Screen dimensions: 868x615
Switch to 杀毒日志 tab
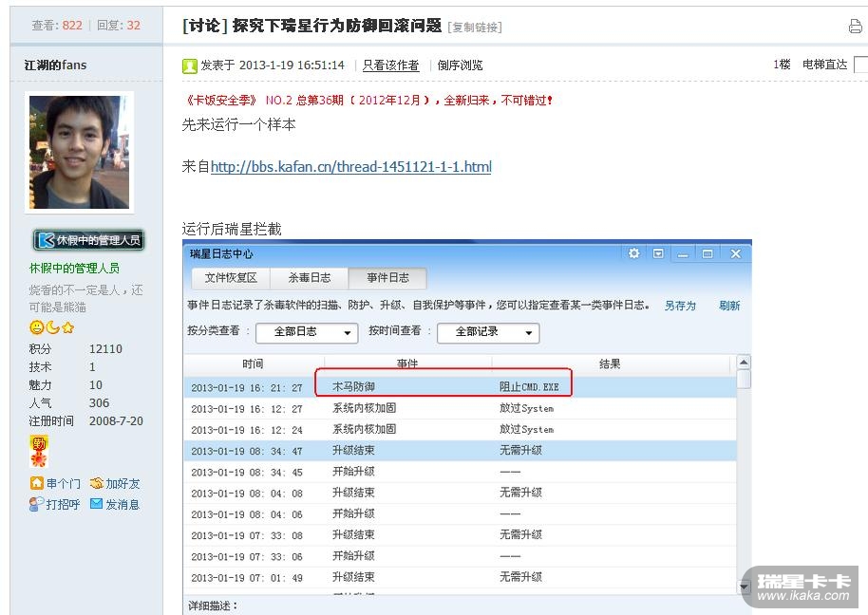(310, 278)
